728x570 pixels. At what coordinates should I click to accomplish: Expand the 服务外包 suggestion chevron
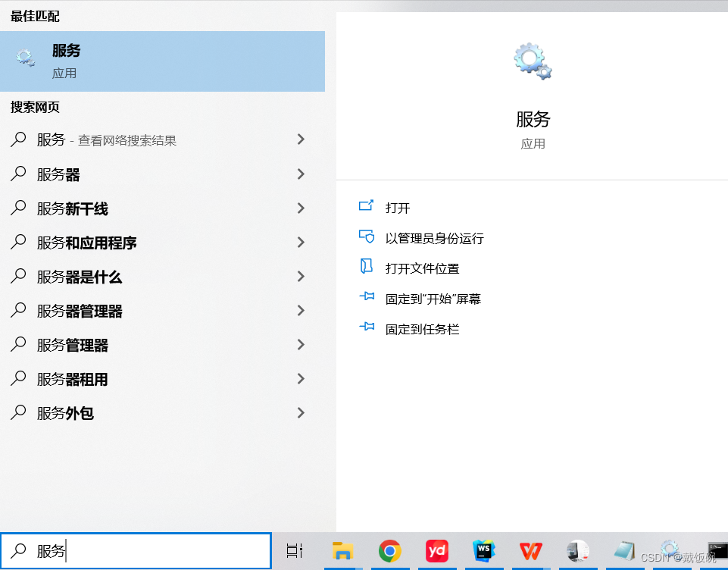[301, 413]
